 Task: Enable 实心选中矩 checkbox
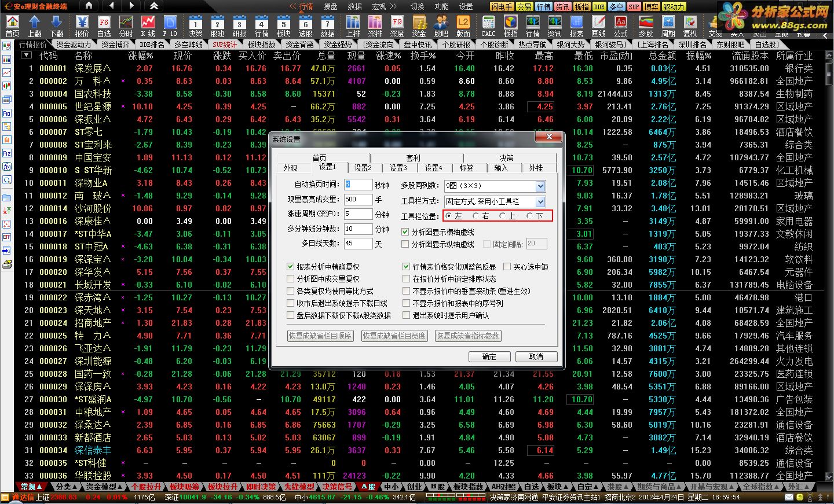coord(507,267)
